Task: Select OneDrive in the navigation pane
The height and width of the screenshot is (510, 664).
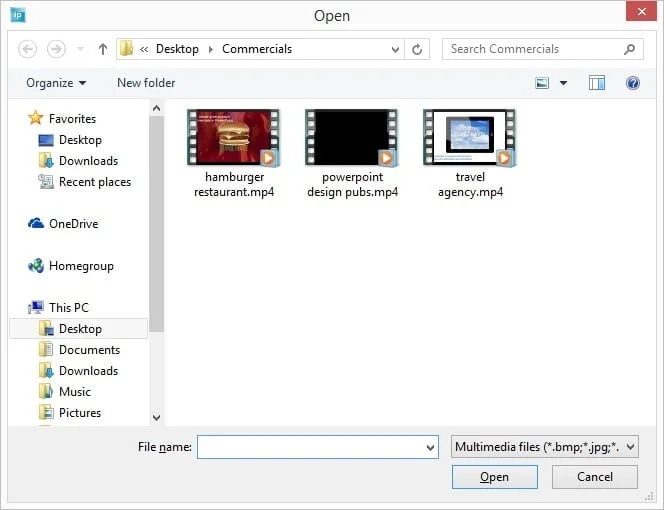Action: (x=74, y=224)
